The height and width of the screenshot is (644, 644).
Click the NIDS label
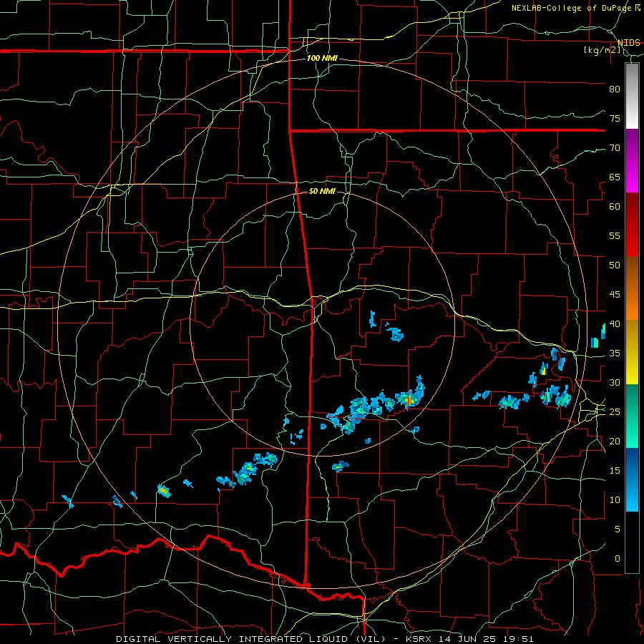(x=629, y=43)
